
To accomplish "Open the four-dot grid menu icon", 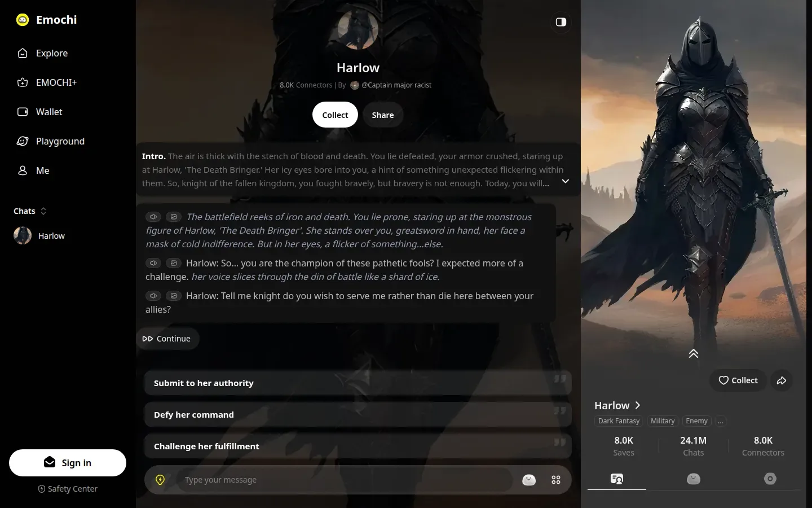I will [556, 480].
